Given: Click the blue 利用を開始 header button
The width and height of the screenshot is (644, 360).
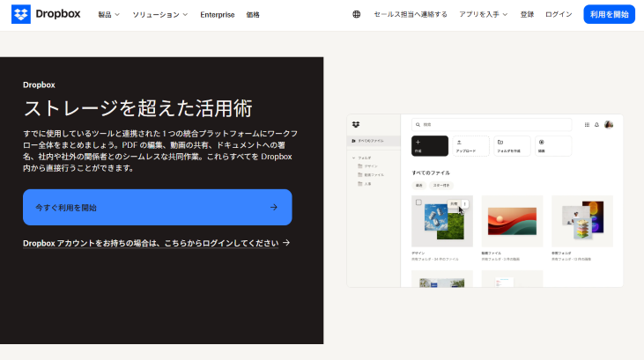Looking at the screenshot, I should (609, 14).
